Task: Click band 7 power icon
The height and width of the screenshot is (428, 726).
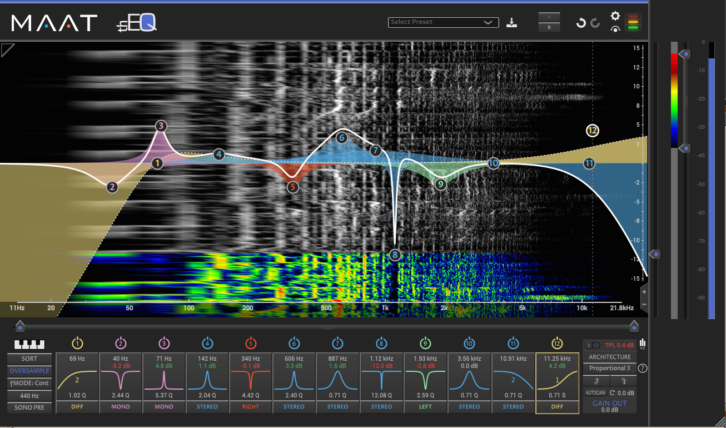Action: tap(338, 343)
